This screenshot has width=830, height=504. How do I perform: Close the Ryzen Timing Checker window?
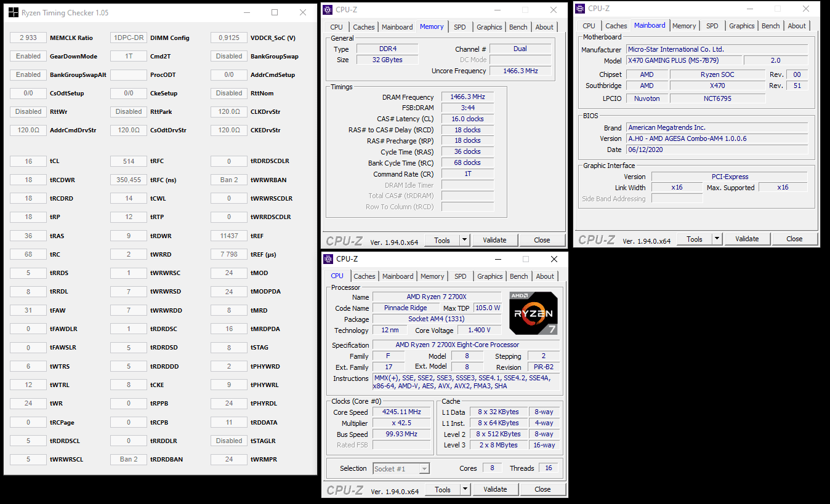303,12
